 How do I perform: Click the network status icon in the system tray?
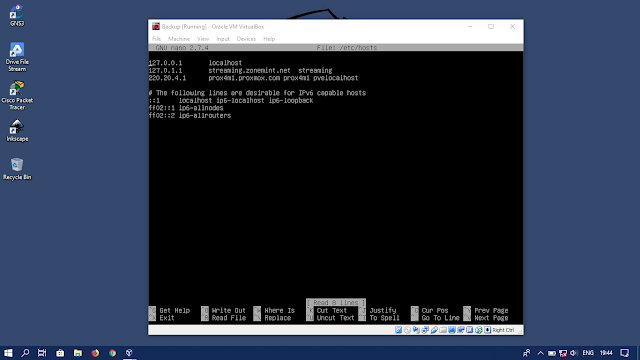tap(563, 353)
